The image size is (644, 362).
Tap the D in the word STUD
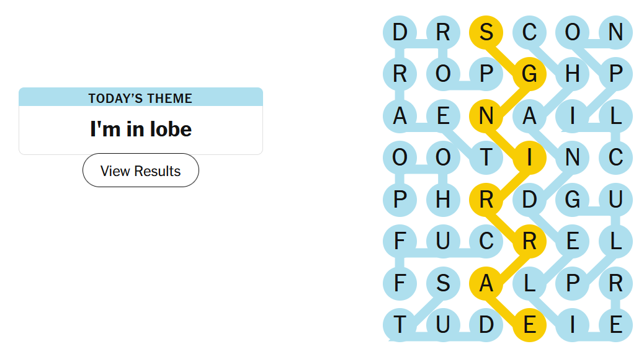(486, 325)
